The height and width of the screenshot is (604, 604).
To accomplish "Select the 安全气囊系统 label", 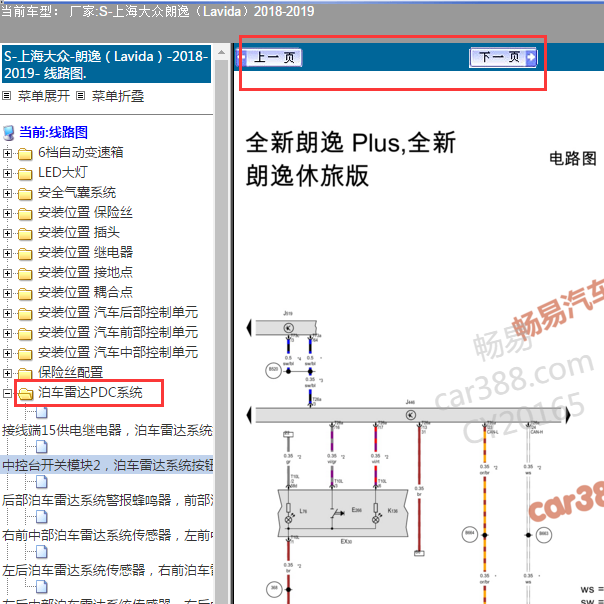I will pos(77,193).
